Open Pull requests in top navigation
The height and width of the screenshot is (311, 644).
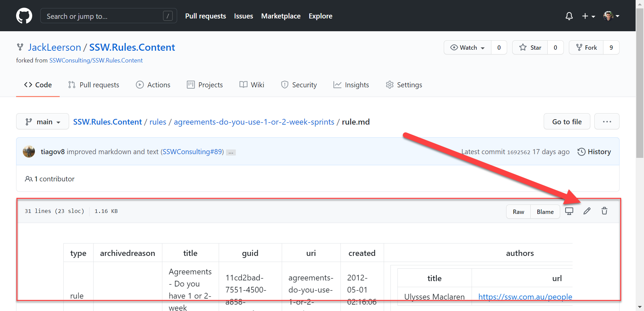(x=206, y=16)
